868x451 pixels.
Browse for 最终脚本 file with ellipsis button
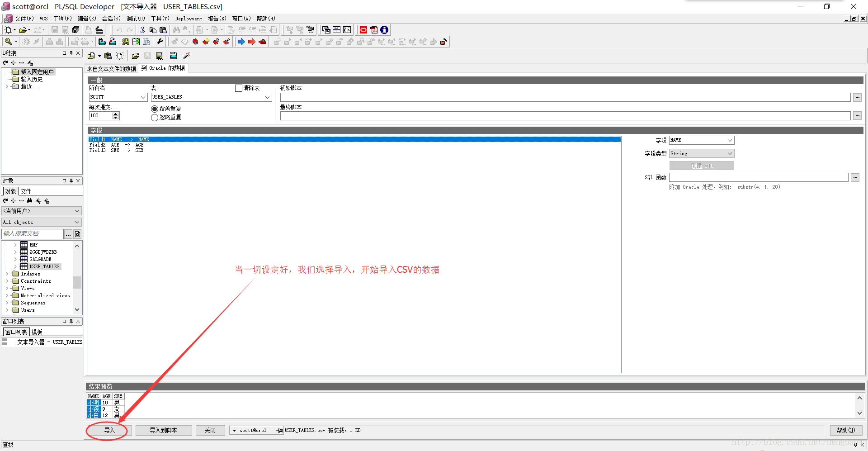point(858,116)
